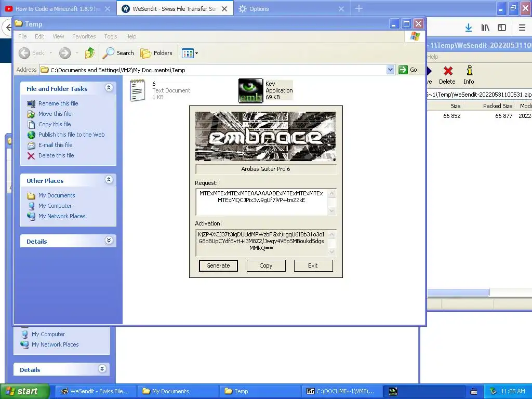Screen dimensions: 532x399
Task: Click 'Copy this file' link
Action: pos(54,124)
